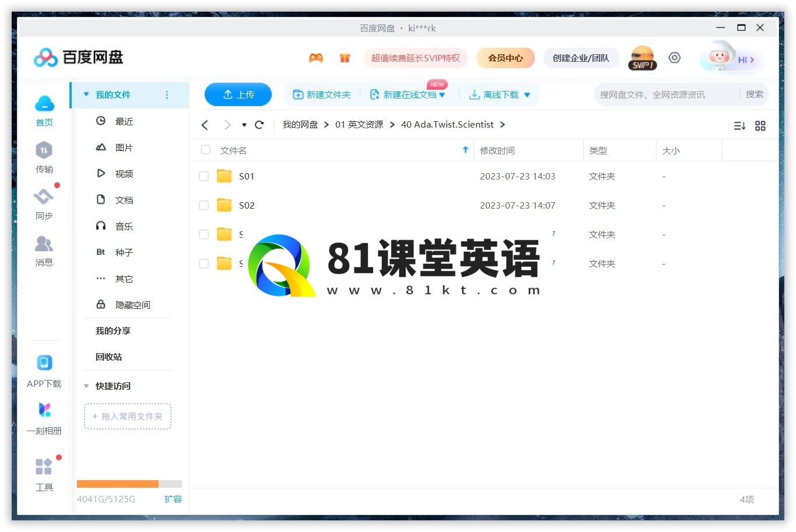
Task: Click the Baidu Netdisk logo
Action: (79, 58)
